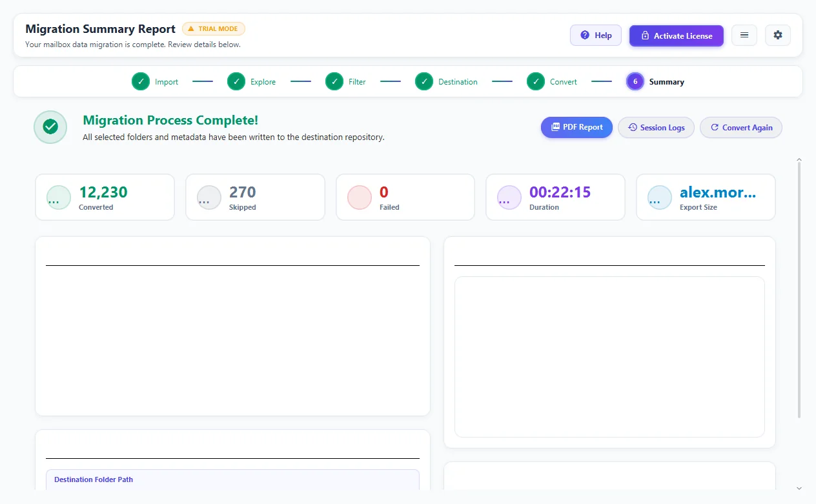Click the migration complete checkmark icon
This screenshot has width=816, height=504.
click(x=50, y=127)
